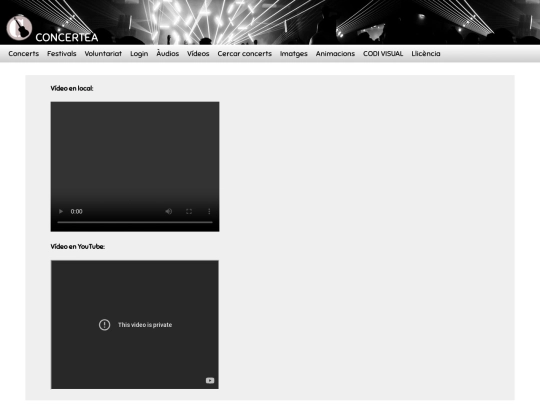Viewport: 540px width, 405px height.
Task: Seek on the local video progress bar
Action: tap(135, 222)
